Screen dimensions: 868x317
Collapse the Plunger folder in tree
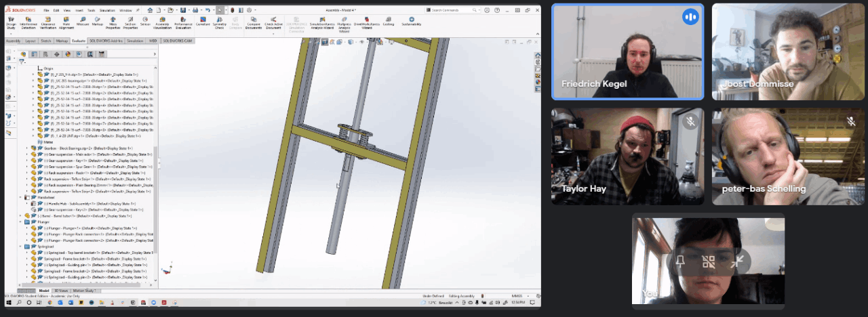click(x=21, y=221)
